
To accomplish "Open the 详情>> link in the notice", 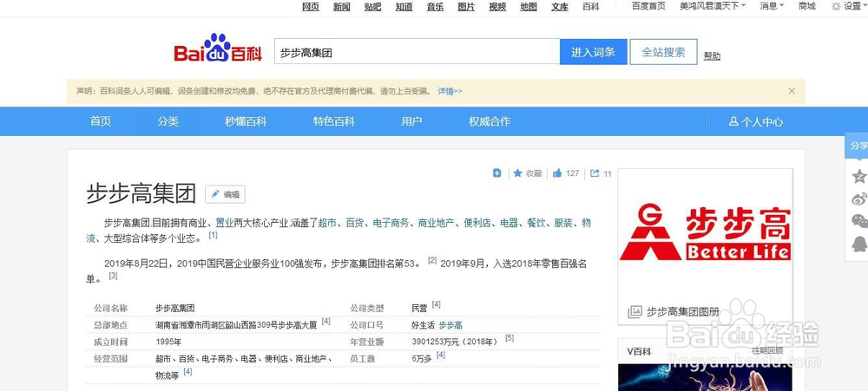I will click(x=450, y=91).
